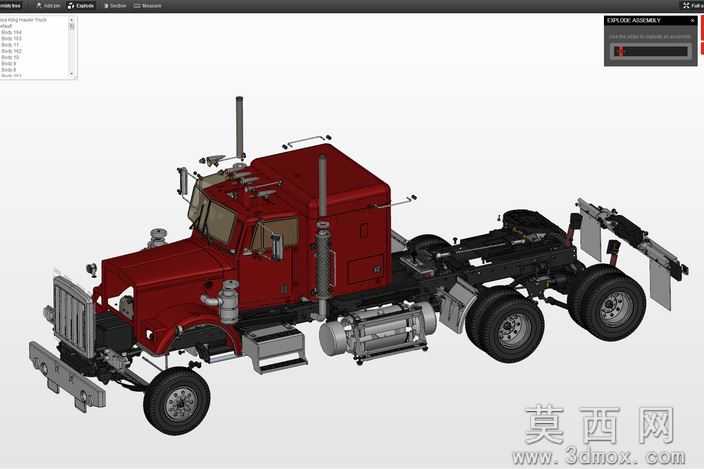Select Body 10 in assembly tree

pyautogui.click(x=10, y=57)
